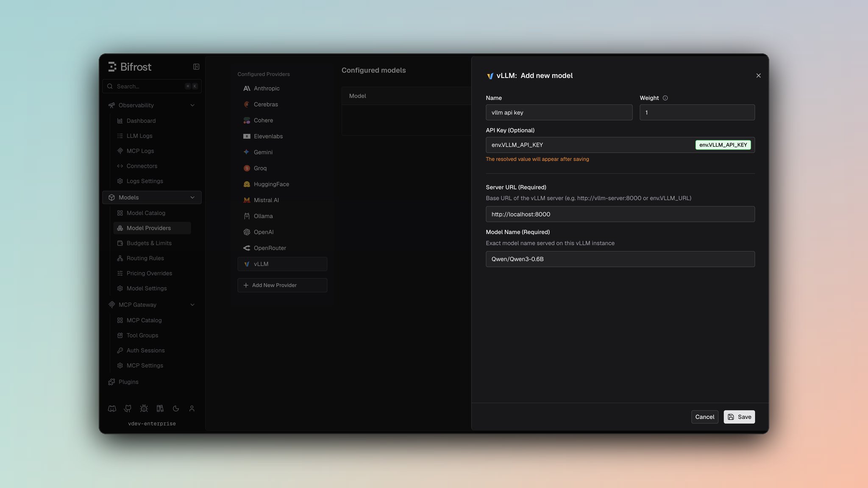The height and width of the screenshot is (488, 868).
Task: Click the Routing Rules network icon
Action: click(120, 258)
